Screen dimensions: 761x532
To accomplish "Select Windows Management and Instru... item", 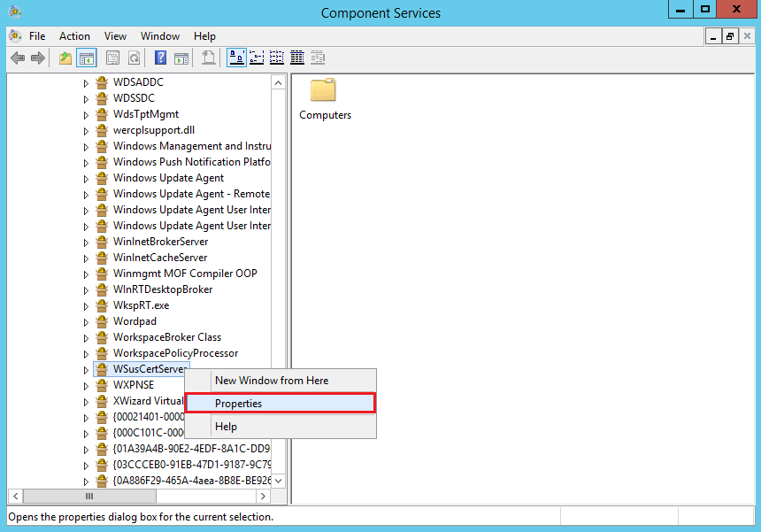I will point(192,146).
